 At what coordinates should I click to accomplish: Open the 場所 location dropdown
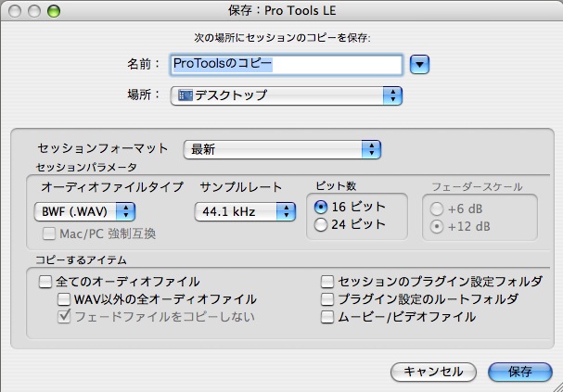point(287,95)
